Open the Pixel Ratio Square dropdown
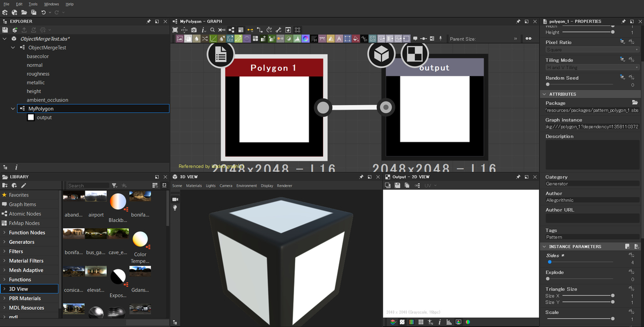The image size is (644, 327). [591, 49]
